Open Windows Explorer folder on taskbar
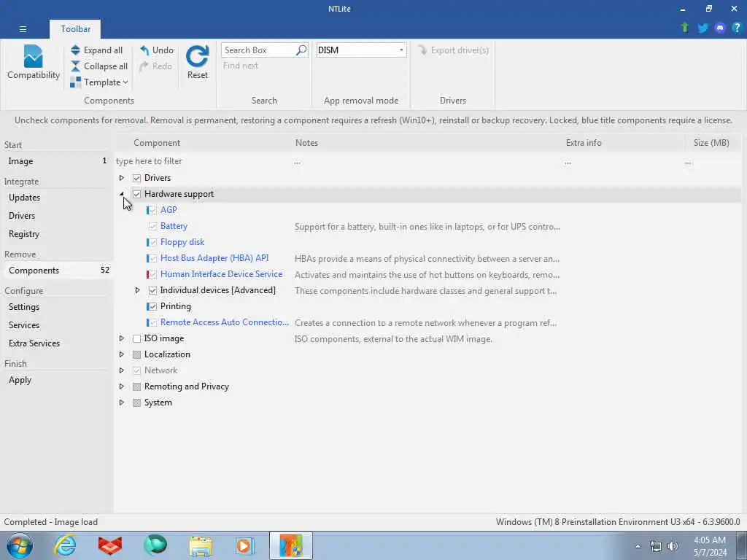Viewport: 747px width, 560px height. (x=201, y=546)
